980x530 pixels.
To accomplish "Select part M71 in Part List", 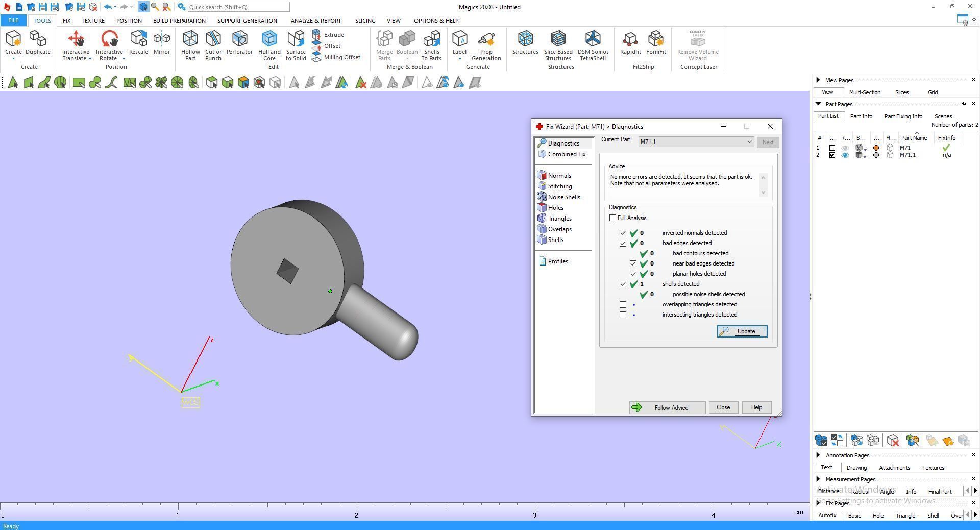I will point(905,148).
